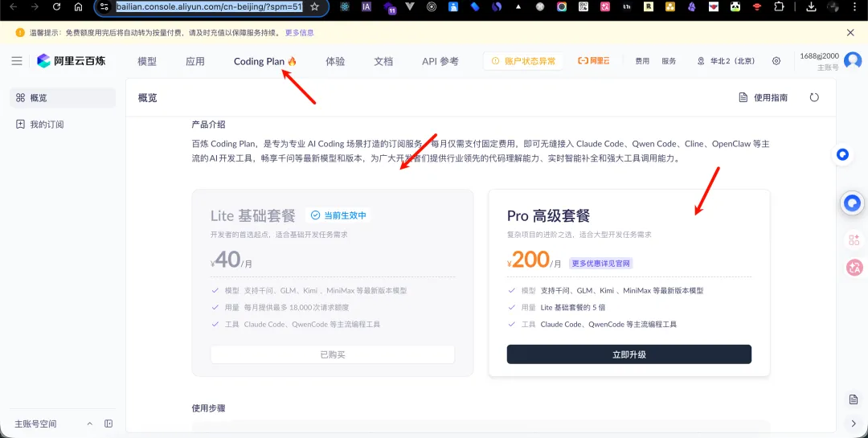Click the 立即升级 button on Pro plan
This screenshot has width=868, height=438.
(x=628, y=354)
